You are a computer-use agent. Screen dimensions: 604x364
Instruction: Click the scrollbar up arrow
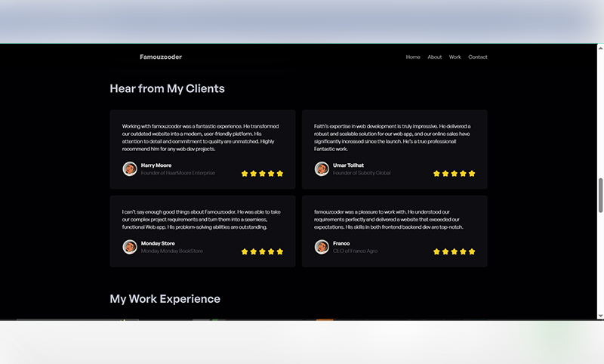click(x=600, y=48)
